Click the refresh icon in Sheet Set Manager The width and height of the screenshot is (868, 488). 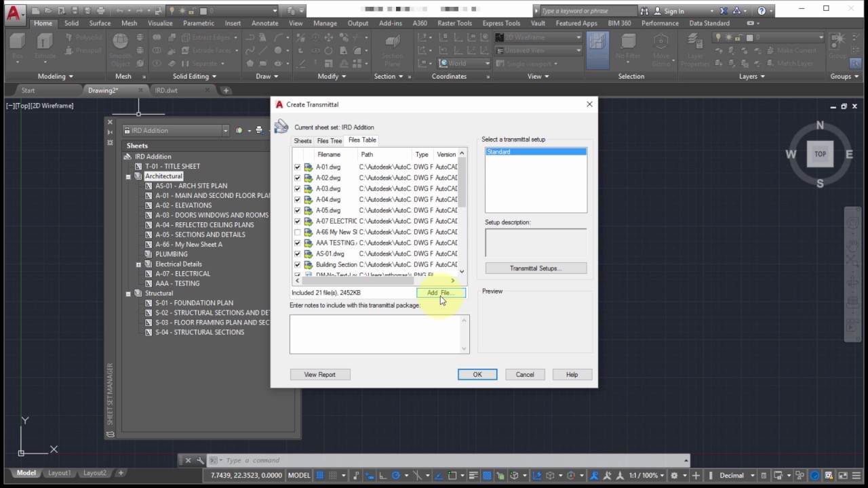[239, 130]
